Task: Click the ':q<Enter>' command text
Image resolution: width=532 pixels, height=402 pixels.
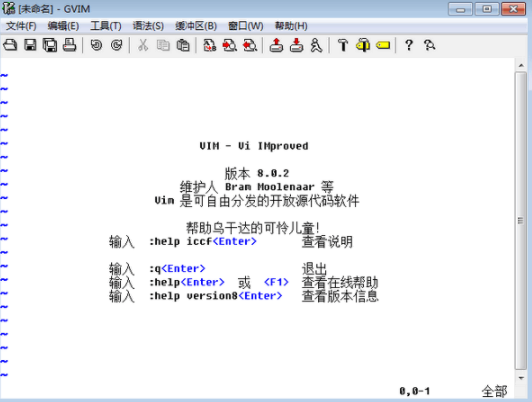Action: pyautogui.click(x=177, y=269)
